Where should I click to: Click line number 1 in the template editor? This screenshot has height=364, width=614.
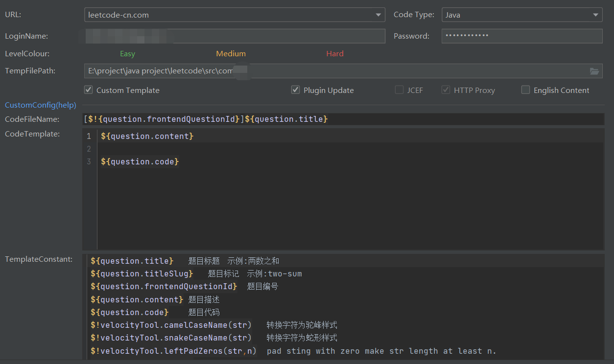click(89, 136)
